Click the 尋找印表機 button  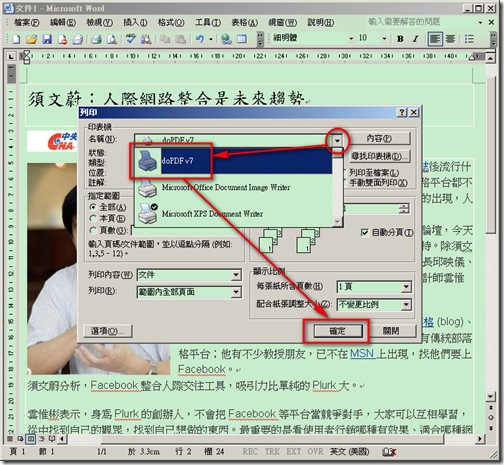point(379,156)
